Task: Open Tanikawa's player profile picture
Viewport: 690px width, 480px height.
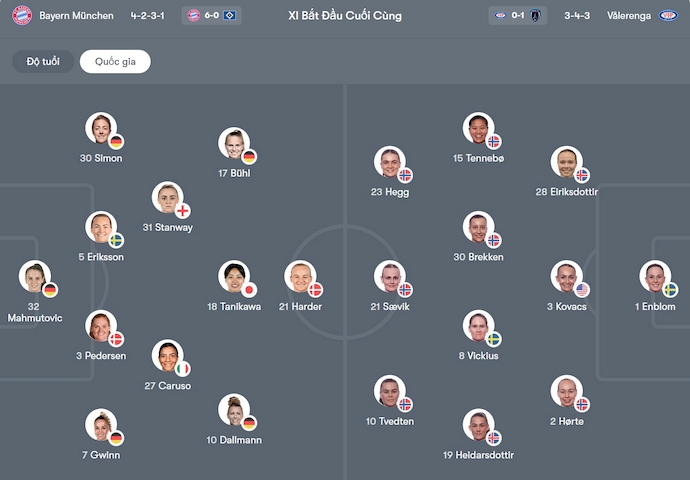Action: [x=234, y=276]
